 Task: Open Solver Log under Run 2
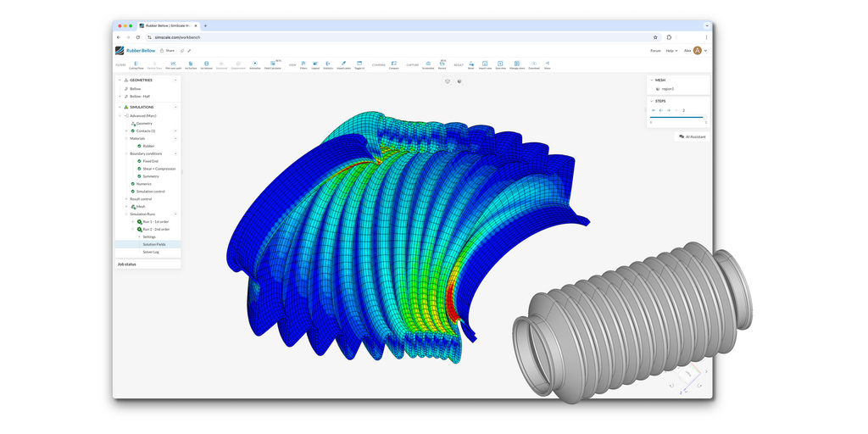(x=151, y=252)
